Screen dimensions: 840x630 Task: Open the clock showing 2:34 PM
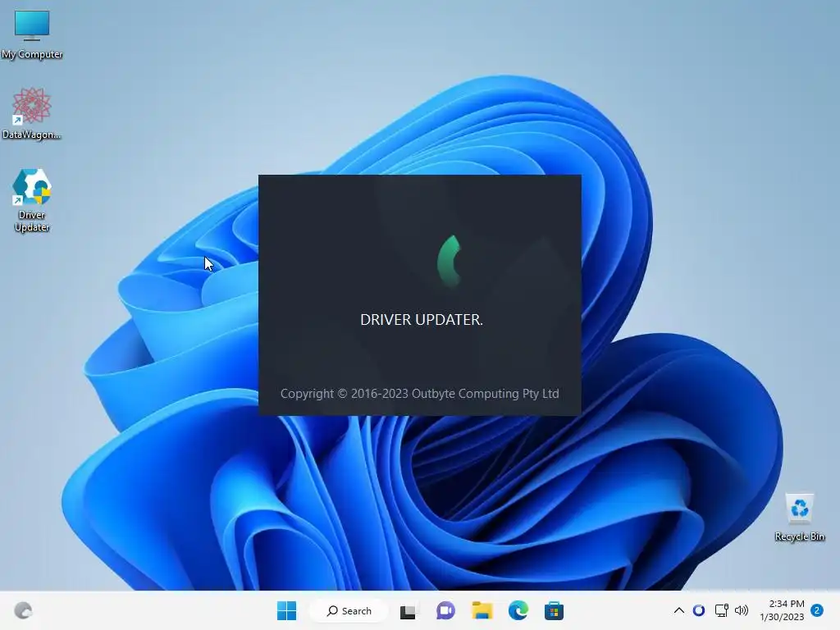click(782, 610)
